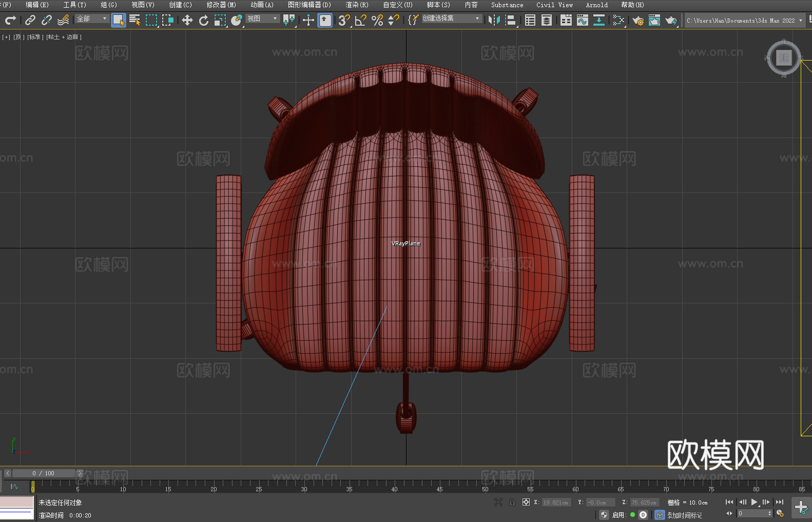This screenshot has height=522, width=812.
Task: Click time slider previous frame arrow
Action: tap(8, 473)
